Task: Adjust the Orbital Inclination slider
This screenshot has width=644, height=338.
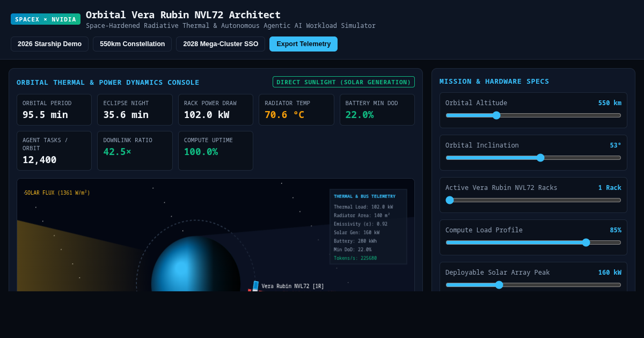Action: 533,158
